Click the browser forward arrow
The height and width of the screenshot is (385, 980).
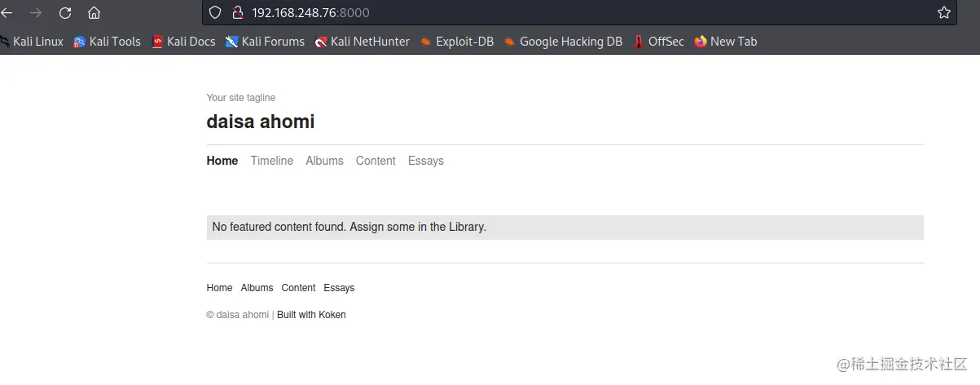36,12
